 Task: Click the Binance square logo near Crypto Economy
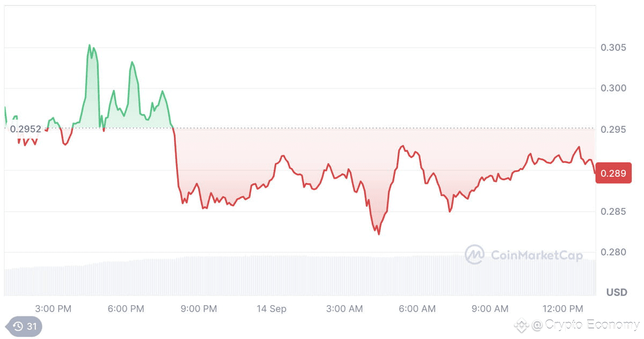[522, 325]
